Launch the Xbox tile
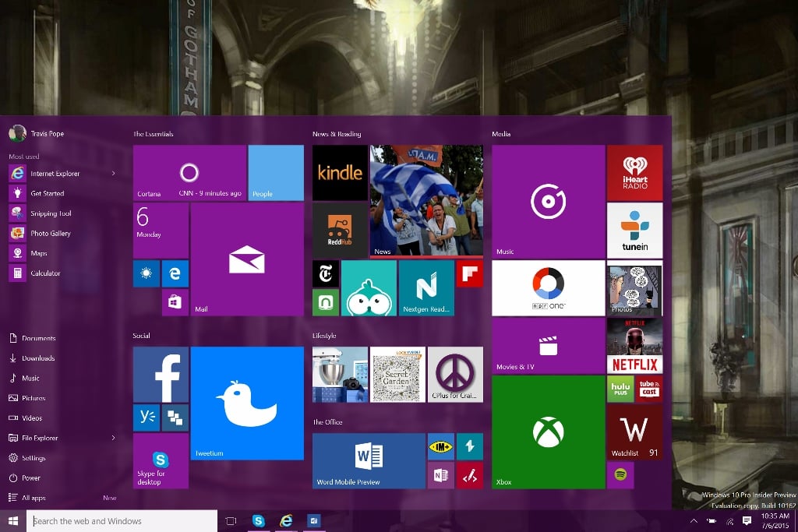The width and height of the screenshot is (798, 532). coord(549,432)
